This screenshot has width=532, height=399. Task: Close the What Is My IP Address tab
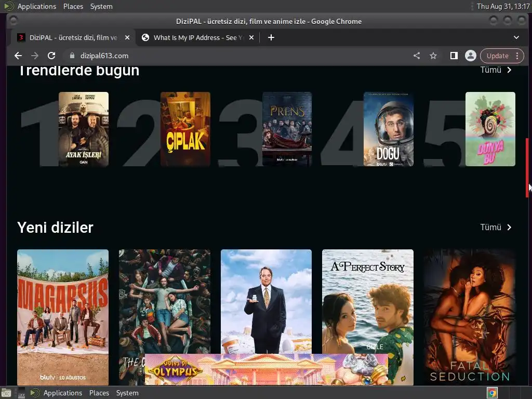[x=251, y=37]
